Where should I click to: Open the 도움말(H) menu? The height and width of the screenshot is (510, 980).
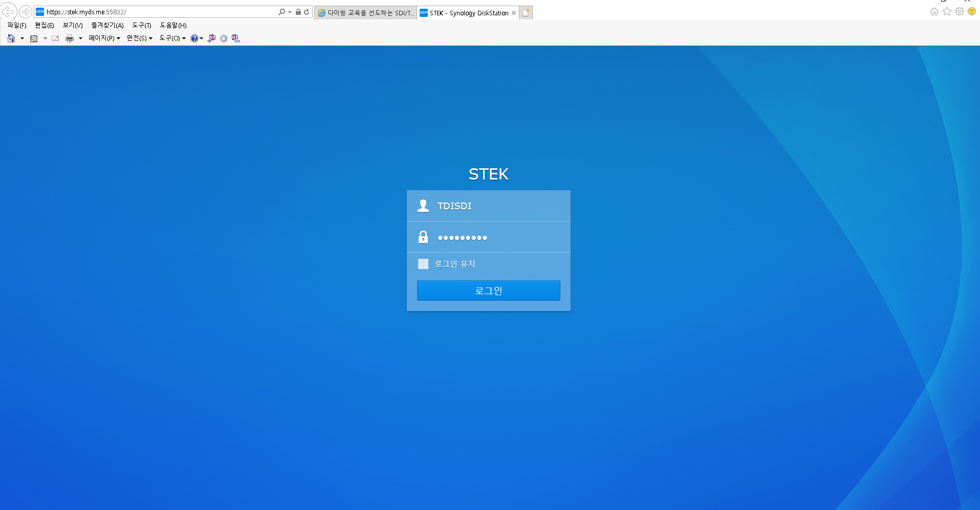[x=173, y=25]
